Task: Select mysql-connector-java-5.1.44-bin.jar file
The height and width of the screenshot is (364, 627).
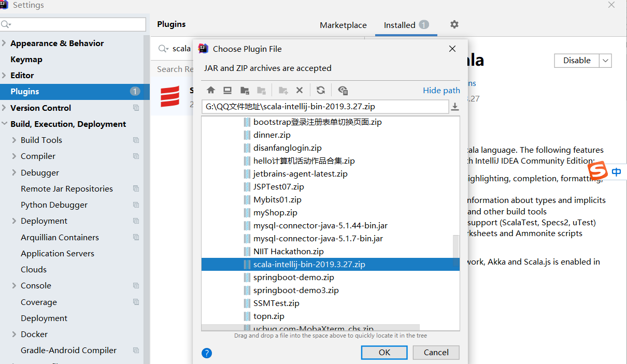Action: (x=320, y=225)
